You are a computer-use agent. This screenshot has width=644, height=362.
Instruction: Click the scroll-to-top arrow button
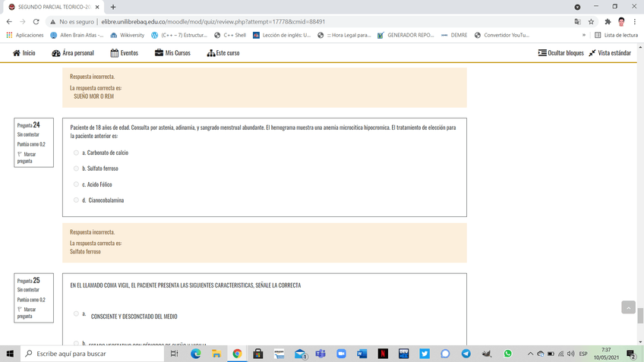[x=628, y=307]
